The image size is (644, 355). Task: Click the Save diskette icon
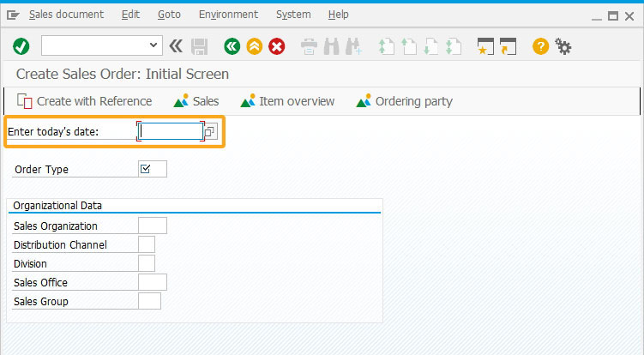(200, 46)
